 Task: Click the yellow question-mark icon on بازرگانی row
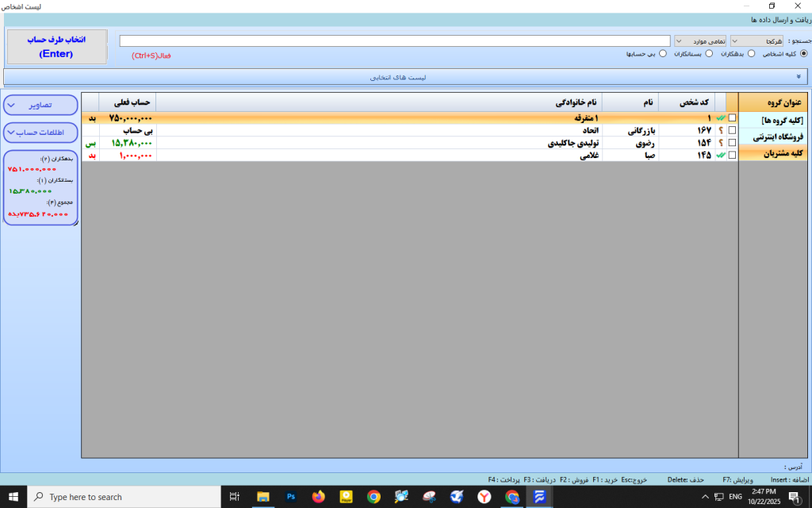[720, 131]
